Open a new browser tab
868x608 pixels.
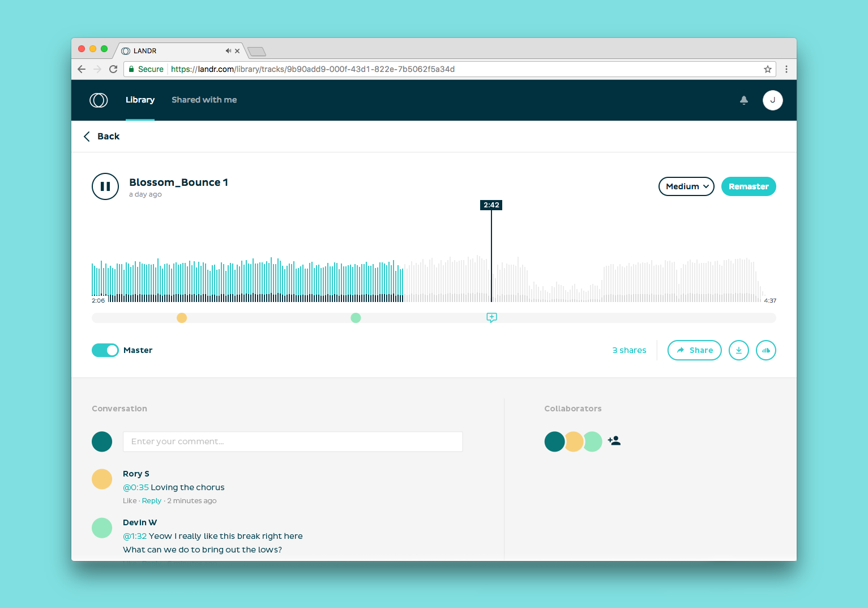click(257, 52)
